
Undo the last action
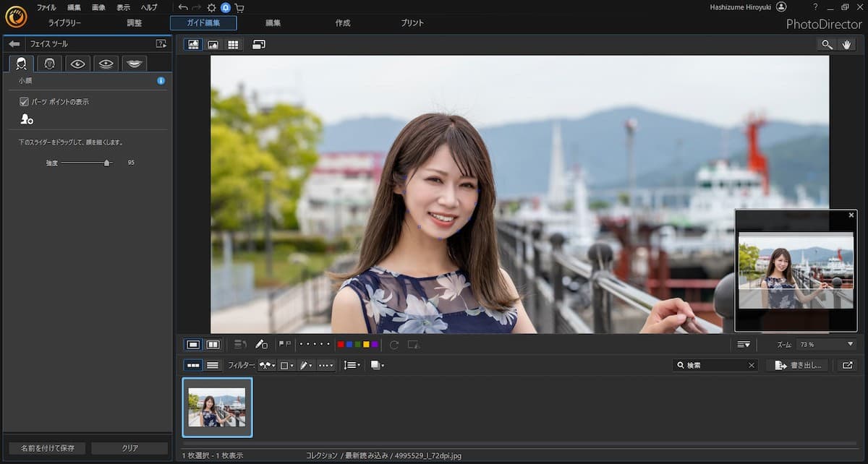183,7
